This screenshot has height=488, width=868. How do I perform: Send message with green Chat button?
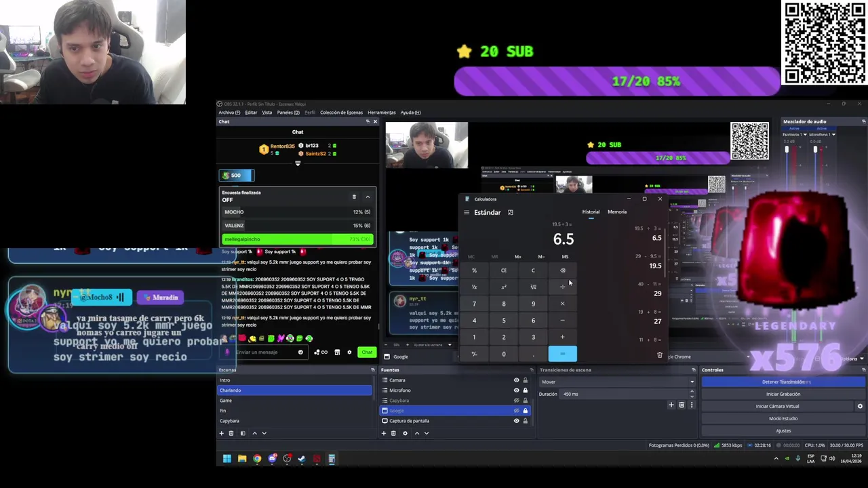coord(367,352)
